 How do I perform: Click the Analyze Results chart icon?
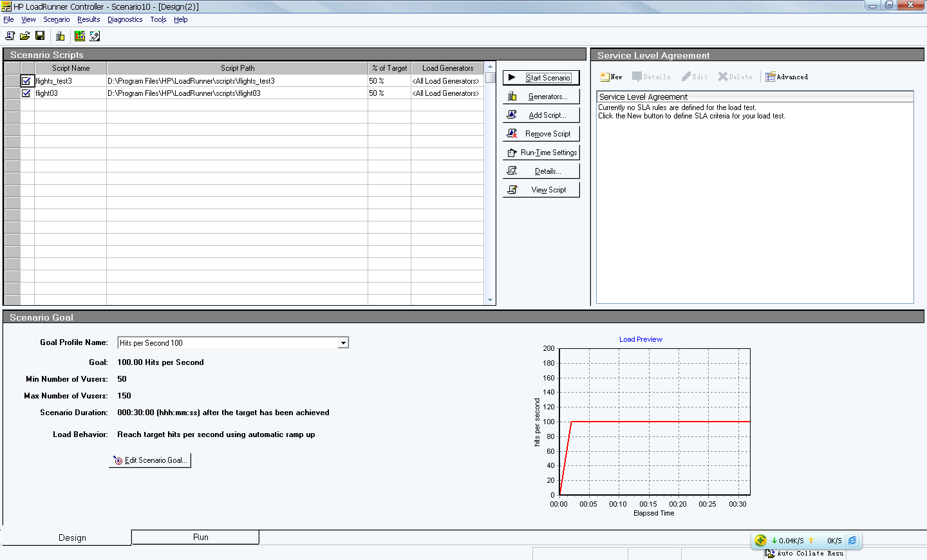(x=80, y=36)
